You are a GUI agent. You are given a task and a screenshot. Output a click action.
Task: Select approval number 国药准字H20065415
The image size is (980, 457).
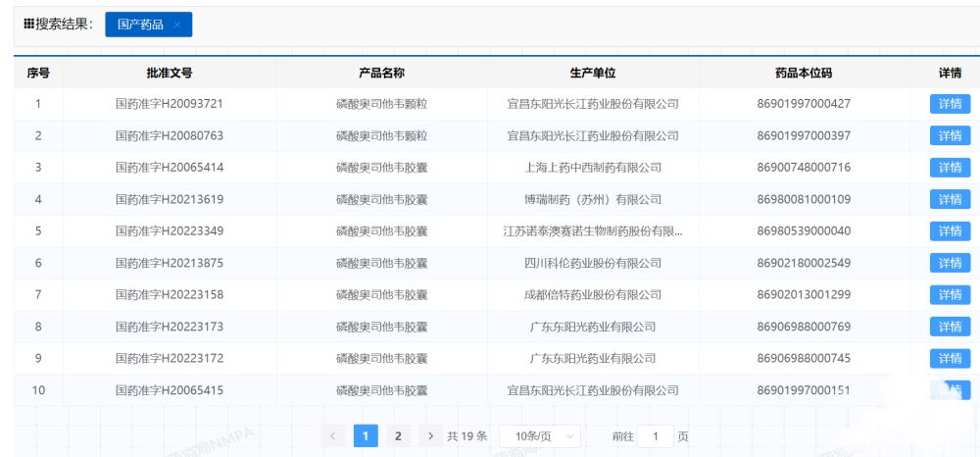(170, 390)
